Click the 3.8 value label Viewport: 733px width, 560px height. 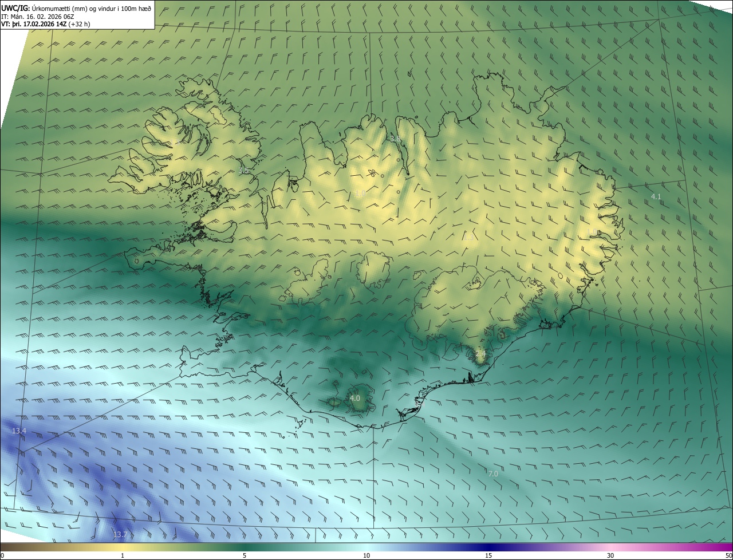pos(395,139)
